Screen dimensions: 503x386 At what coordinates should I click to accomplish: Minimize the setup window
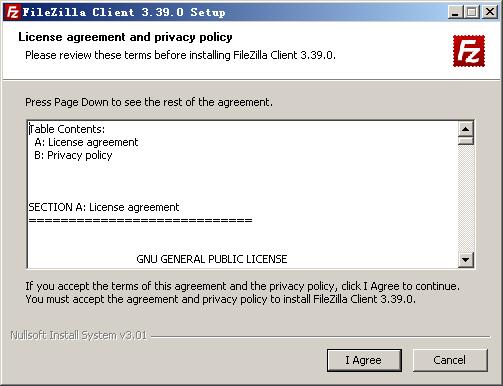455,12
